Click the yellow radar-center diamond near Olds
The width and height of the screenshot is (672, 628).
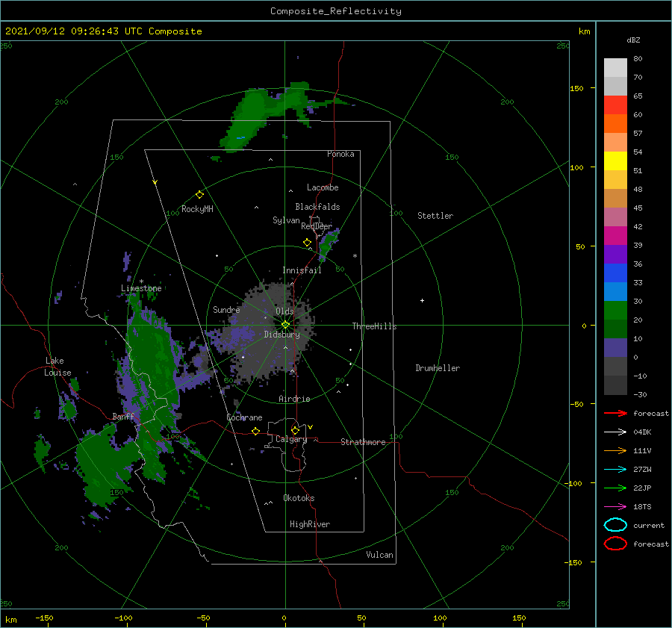pos(285,325)
